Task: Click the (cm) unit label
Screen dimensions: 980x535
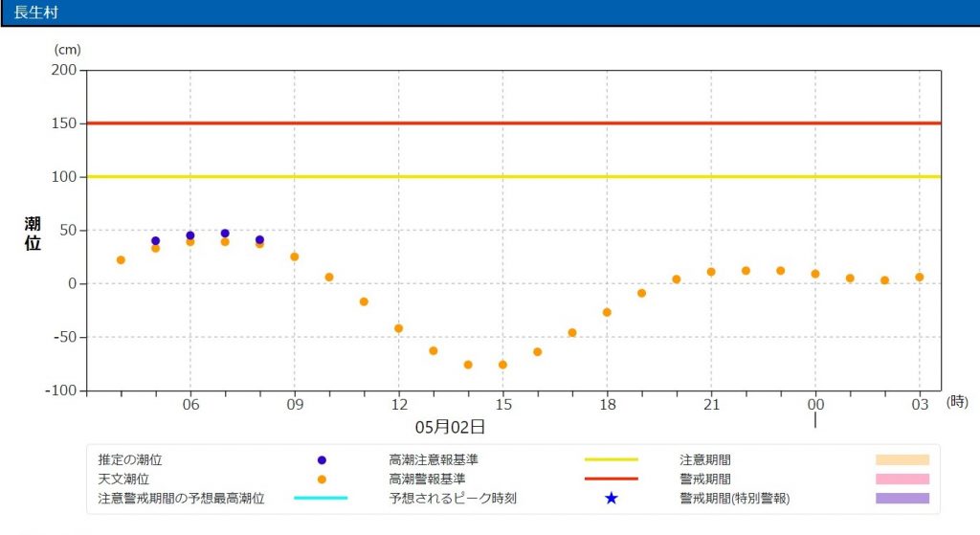Action: [68, 50]
